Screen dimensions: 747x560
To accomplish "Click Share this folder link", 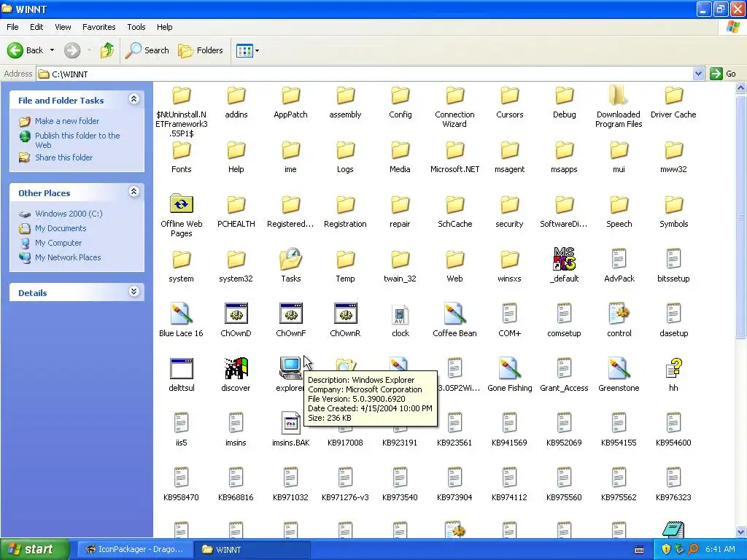I will click(64, 157).
